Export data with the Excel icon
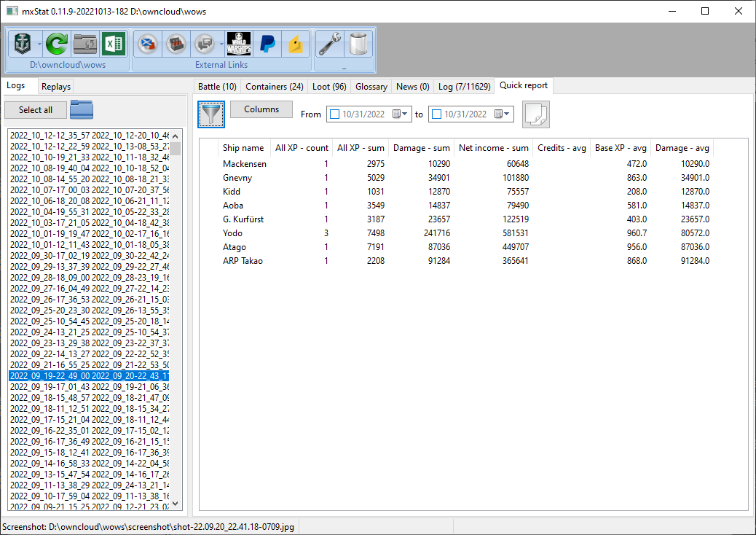Screen dimensions: 756x535 (x=114, y=44)
